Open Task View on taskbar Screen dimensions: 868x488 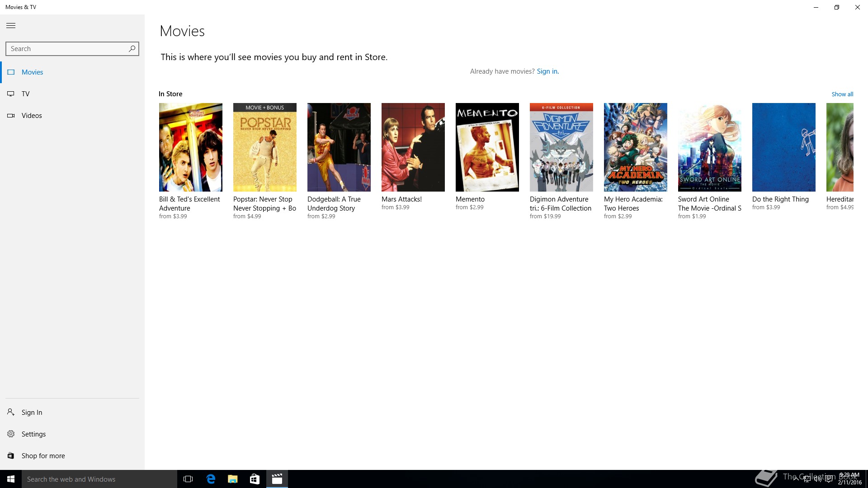pyautogui.click(x=188, y=479)
